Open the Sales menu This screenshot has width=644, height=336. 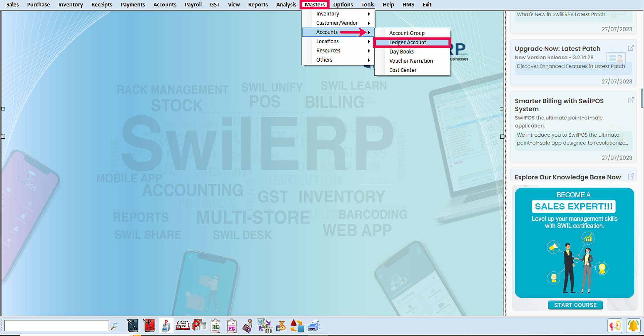[x=12, y=5]
